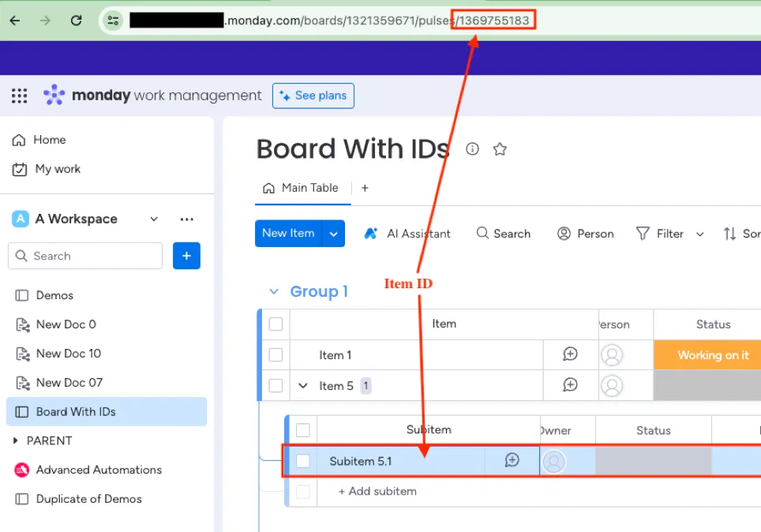Viewport: 761px width, 532px height.
Task: Assign owner on Subitem 5.1 avatar
Action: [553, 462]
